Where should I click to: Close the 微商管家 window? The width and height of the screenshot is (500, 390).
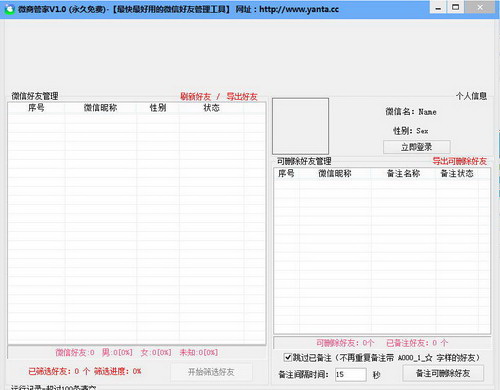480,7
